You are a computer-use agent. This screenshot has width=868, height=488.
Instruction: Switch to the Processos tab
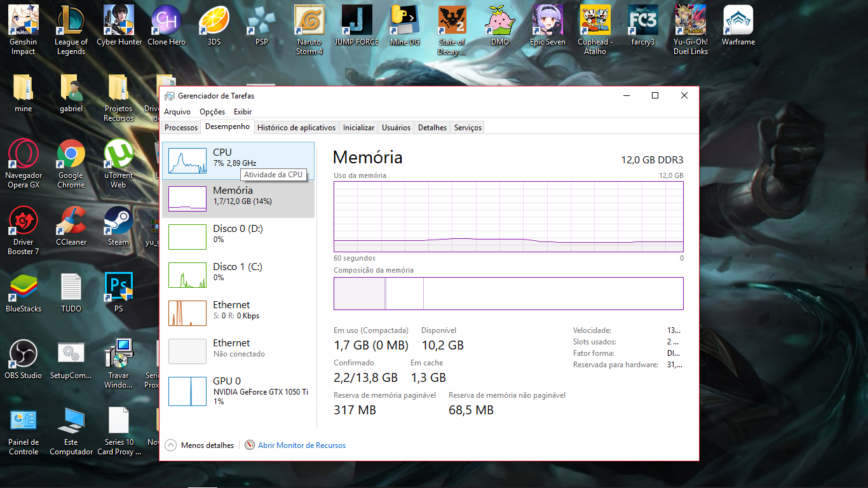pyautogui.click(x=181, y=128)
